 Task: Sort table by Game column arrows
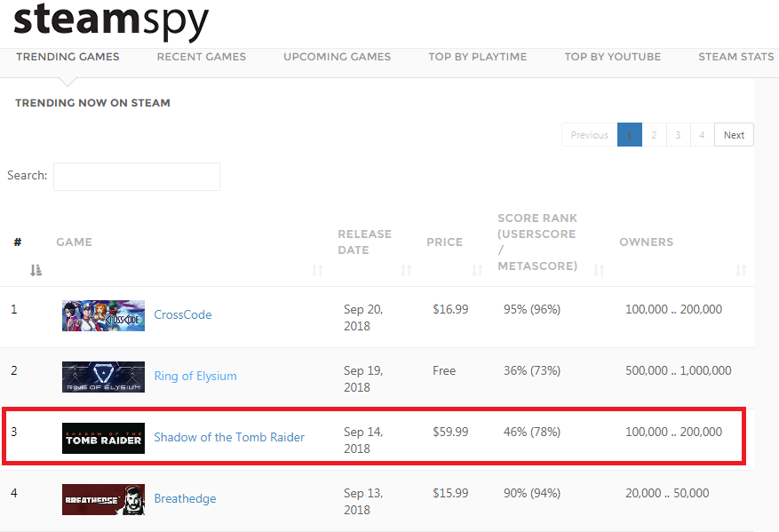[x=317, y=270]
